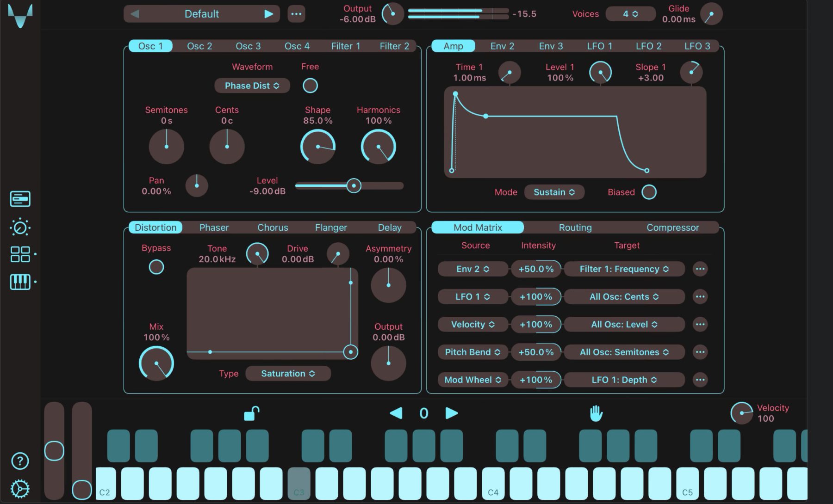The height and width of the screenshot is (504, 833).
Task: Toggle the piano keyboard sidebar icon
Action: pyautogui.click(x=20, y=282)
